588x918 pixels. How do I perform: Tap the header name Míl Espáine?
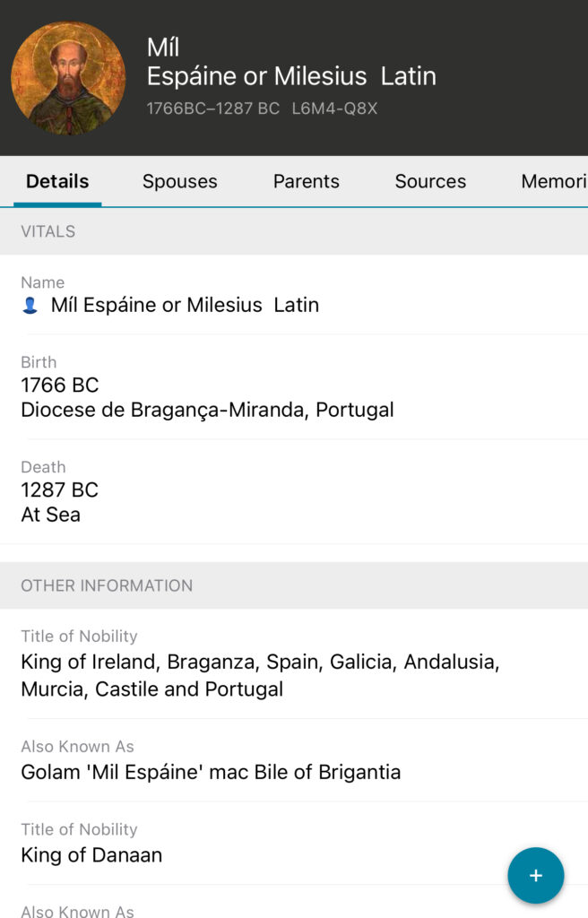(290, 63)
